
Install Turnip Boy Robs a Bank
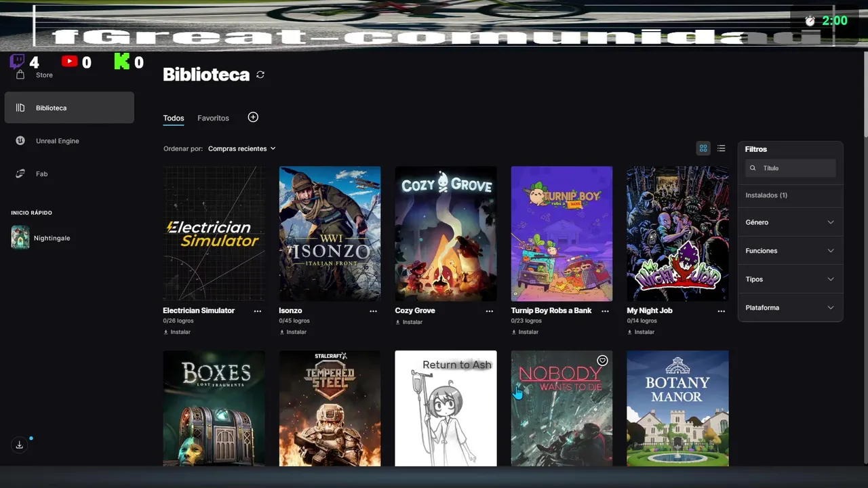click(x=525, y=332)
